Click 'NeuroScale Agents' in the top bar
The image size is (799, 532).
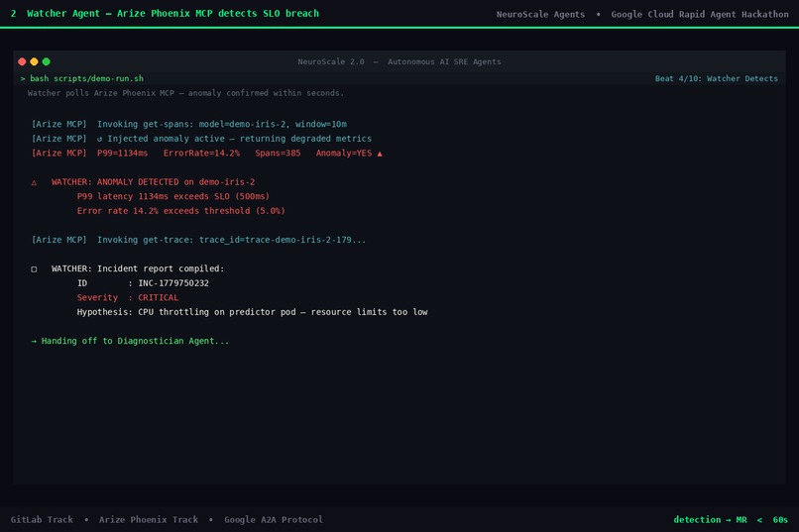coord(540,14)
